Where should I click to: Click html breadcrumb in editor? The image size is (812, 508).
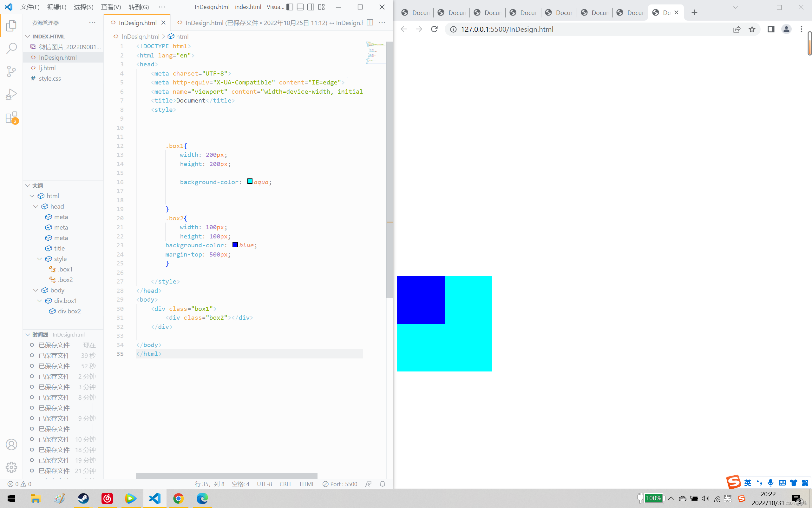179,36
